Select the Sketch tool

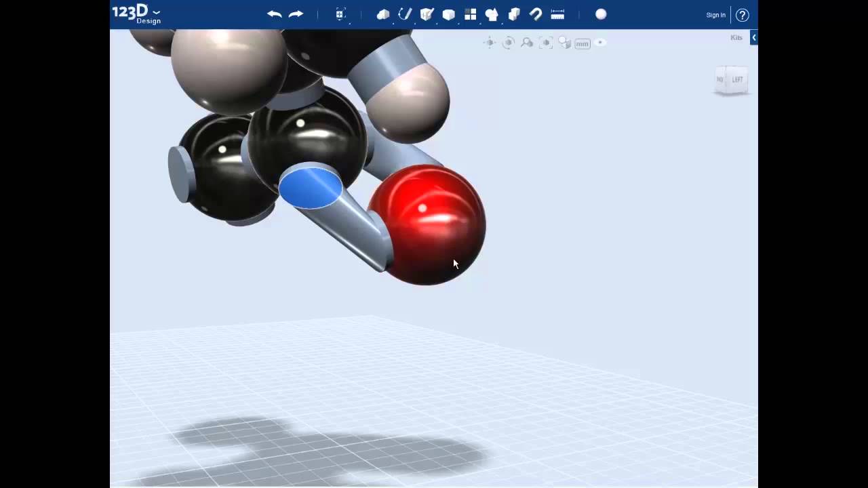(405, 14)
